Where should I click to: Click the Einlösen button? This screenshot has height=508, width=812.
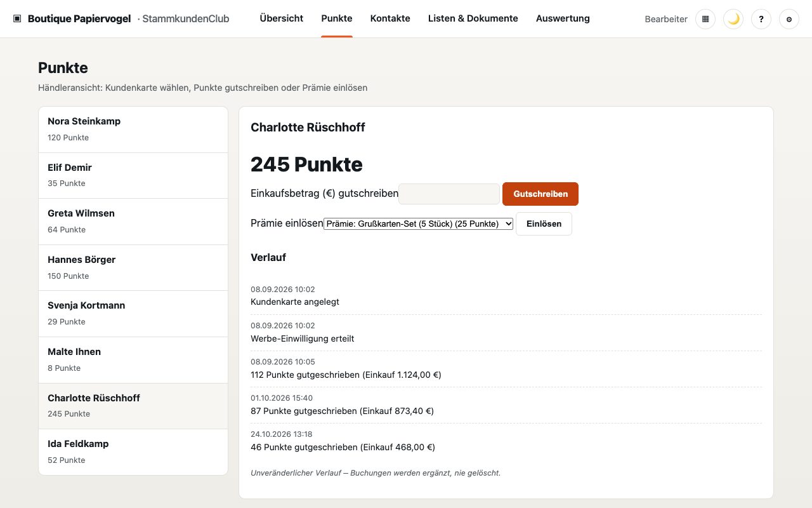(x=544, y=224)
